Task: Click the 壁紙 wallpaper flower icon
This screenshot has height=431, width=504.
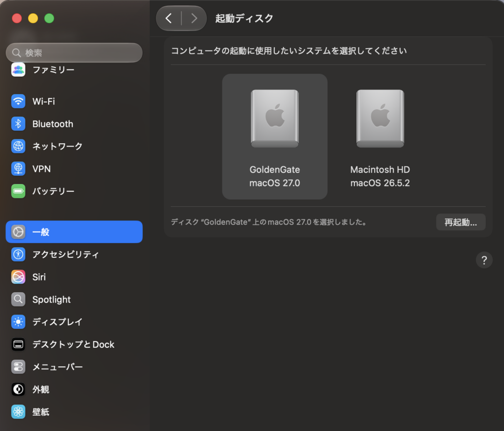Action: [18, 412]
